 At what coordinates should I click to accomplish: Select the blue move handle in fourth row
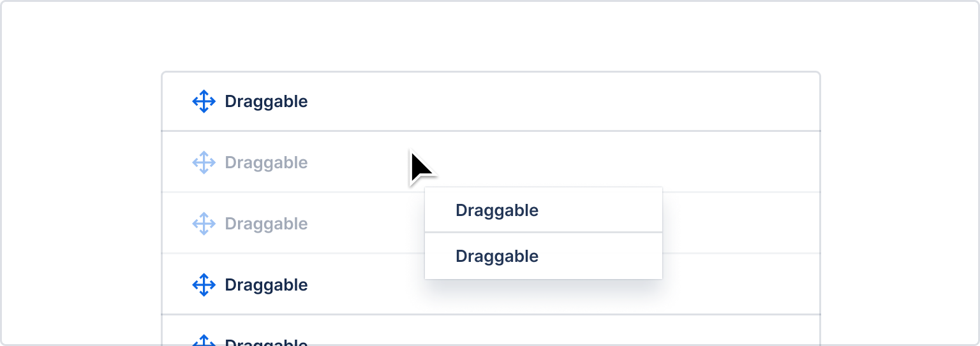tap(204, 285)
